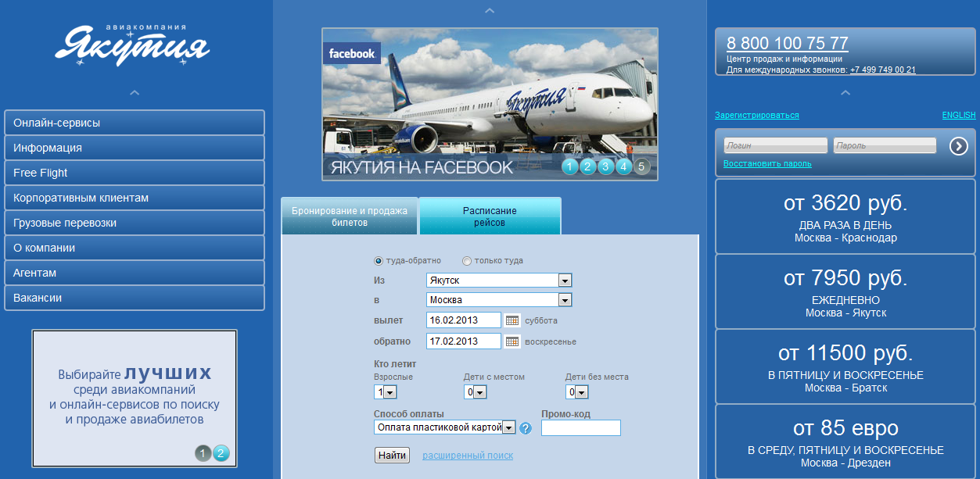Click international number +7 499 749 00 21

883,70
